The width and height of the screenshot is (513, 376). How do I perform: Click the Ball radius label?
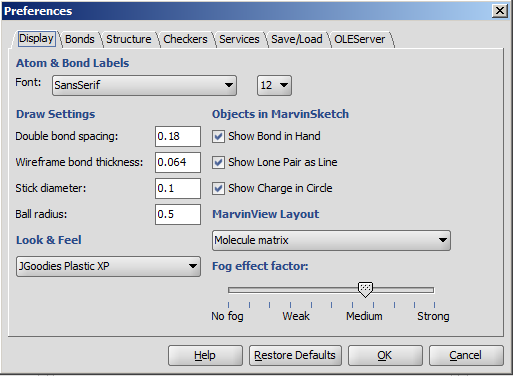click(41, 214)
